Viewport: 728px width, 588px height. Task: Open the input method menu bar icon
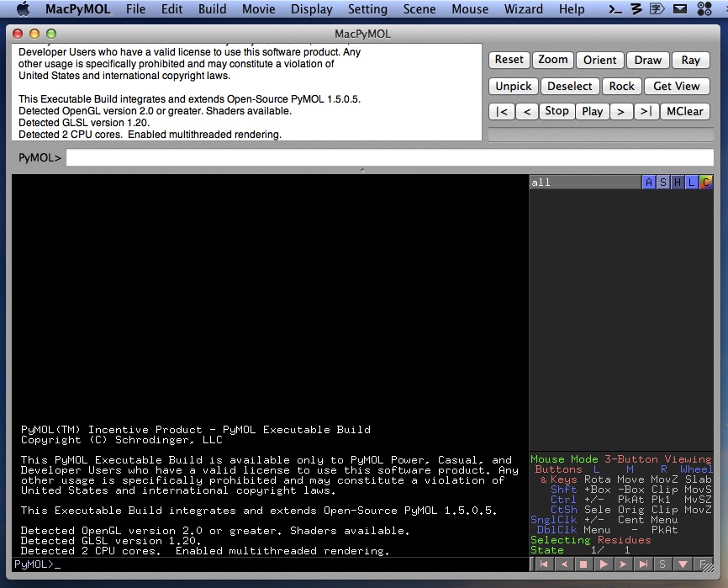coord(657,8)
